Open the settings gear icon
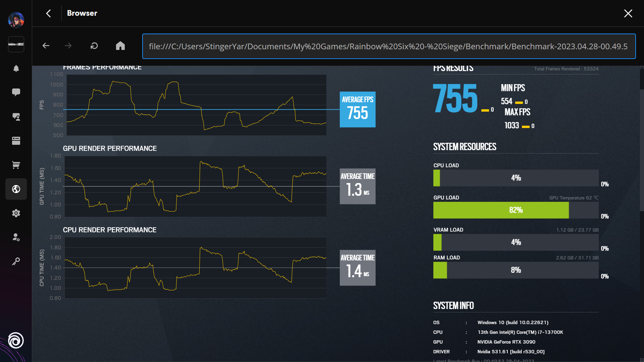644x362 pixels. pos(15,213)
